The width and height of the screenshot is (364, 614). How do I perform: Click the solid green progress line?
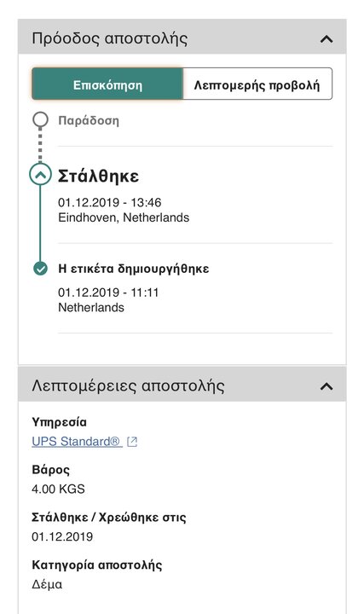pos(40,223)
